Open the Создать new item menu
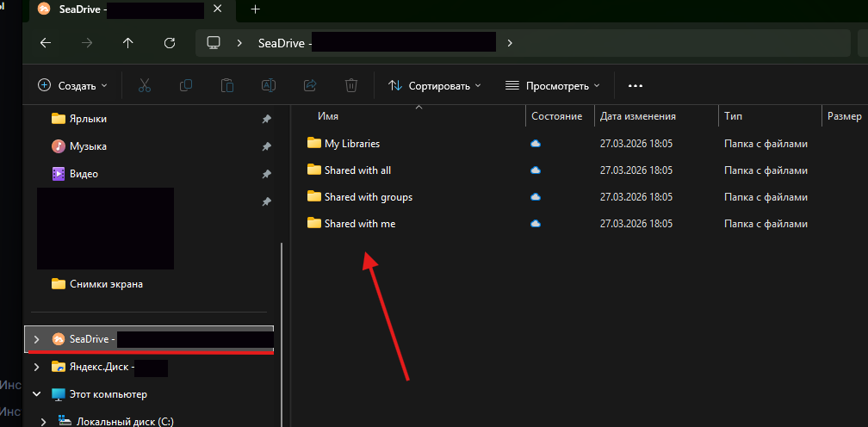Image resolution: width=868 pixels, height=427 pixels. tap(72, 86)
